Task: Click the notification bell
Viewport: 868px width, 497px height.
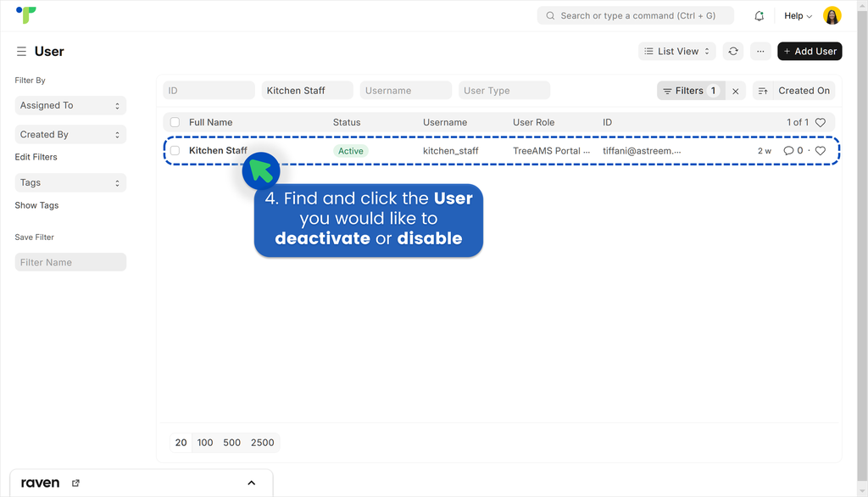Action: coord(759,15)
